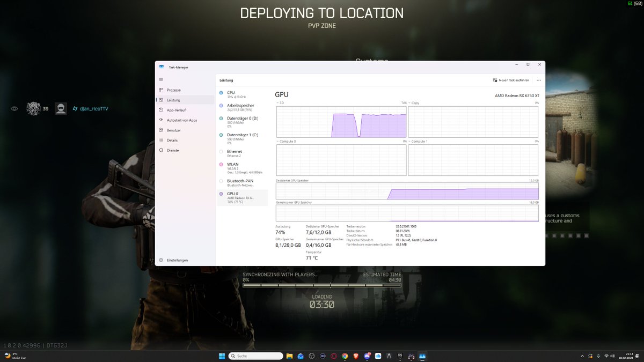Switch to the Details tab
Image resolution: width=644 pixels, height=362 pixels.
(185, 140)
